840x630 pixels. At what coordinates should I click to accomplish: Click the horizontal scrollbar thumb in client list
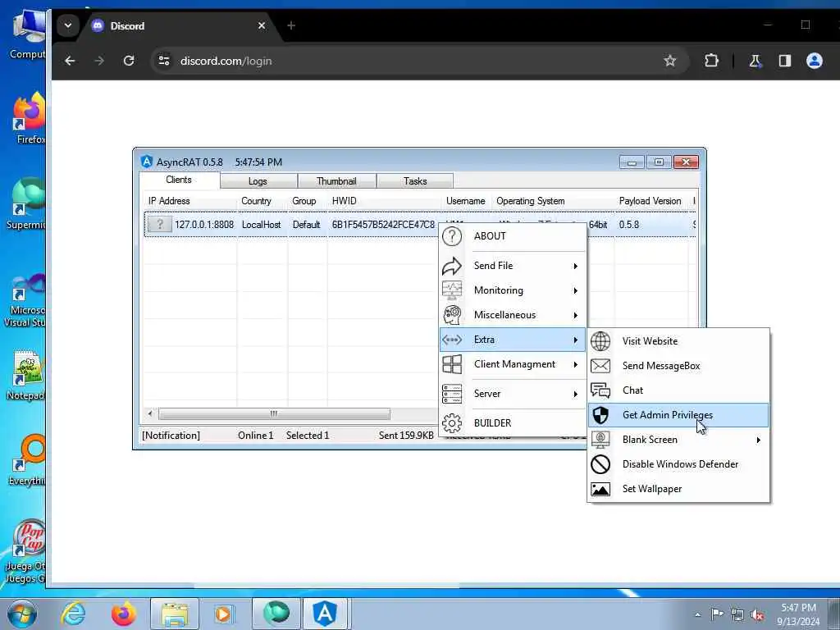(274, 413)
